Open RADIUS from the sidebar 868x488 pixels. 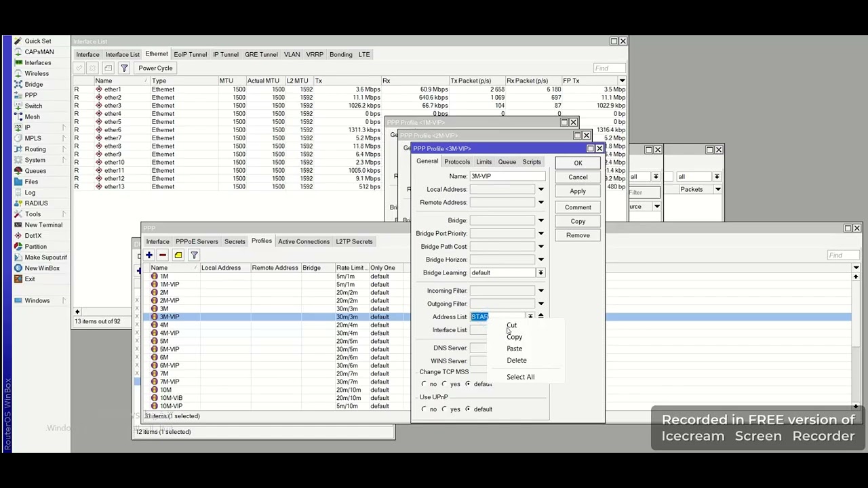[36, 203]
